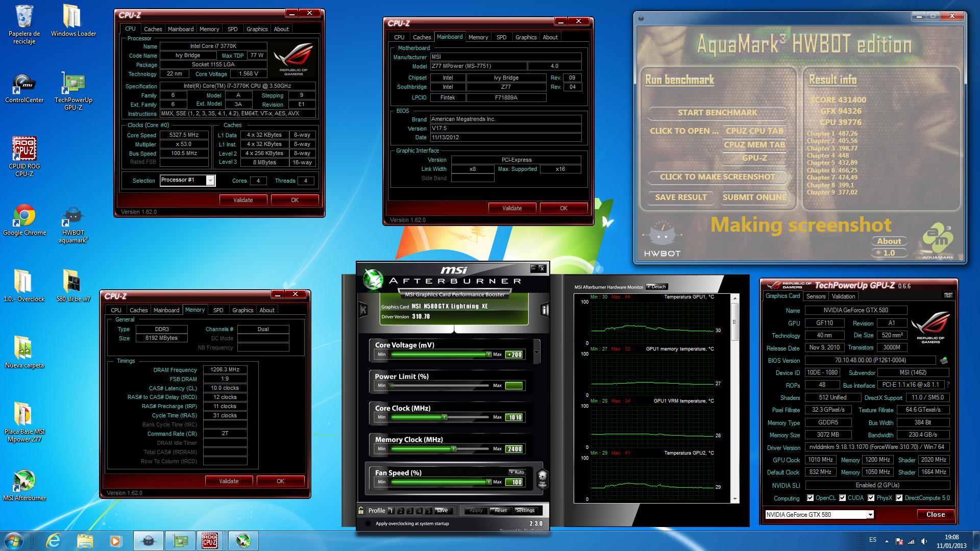Screen dimensions: 980x551
Task: Click GPU-Z camera screenshot icon
Action: tap(948, 295)
